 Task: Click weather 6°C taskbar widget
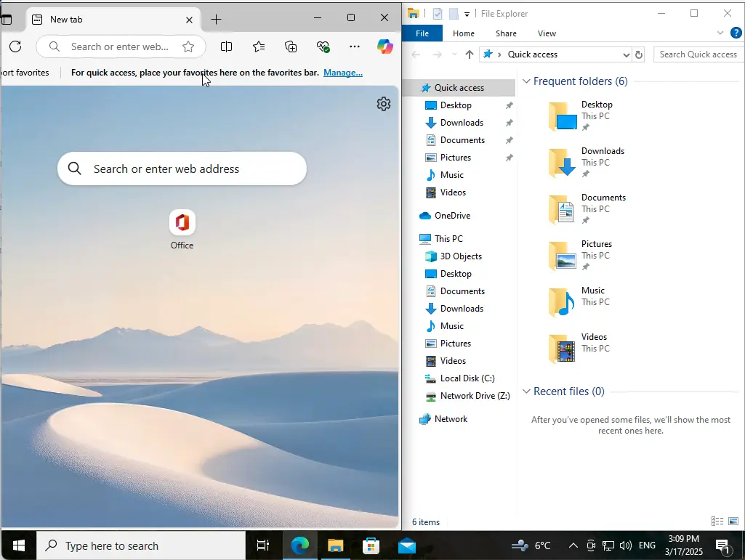pyautogui.click(x=531, y=545)
